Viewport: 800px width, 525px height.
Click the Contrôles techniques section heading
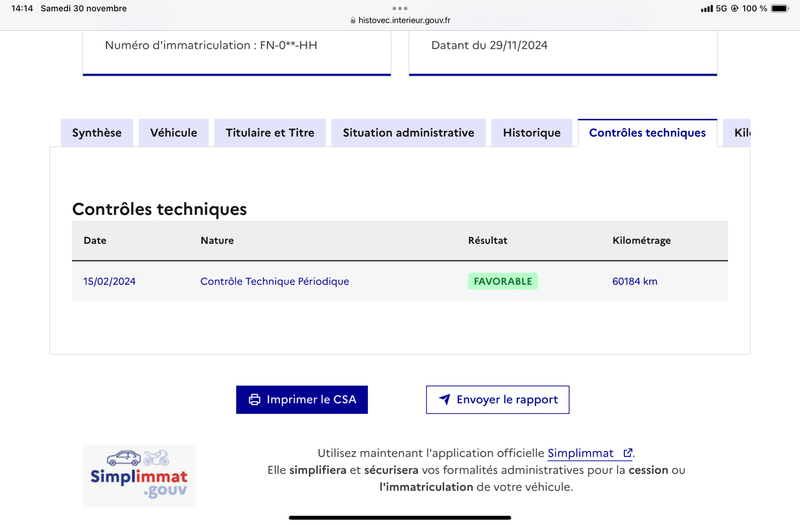pyautogui.click(x=159, y=209)
